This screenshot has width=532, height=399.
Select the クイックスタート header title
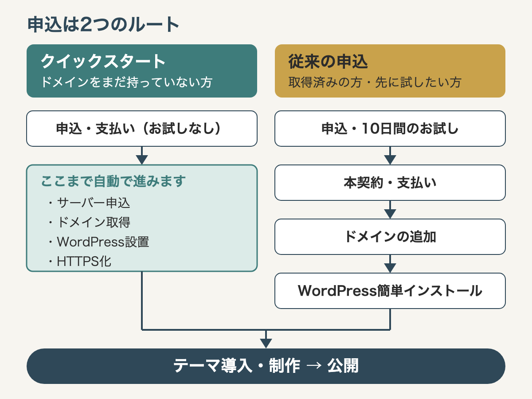coord(103,62)
